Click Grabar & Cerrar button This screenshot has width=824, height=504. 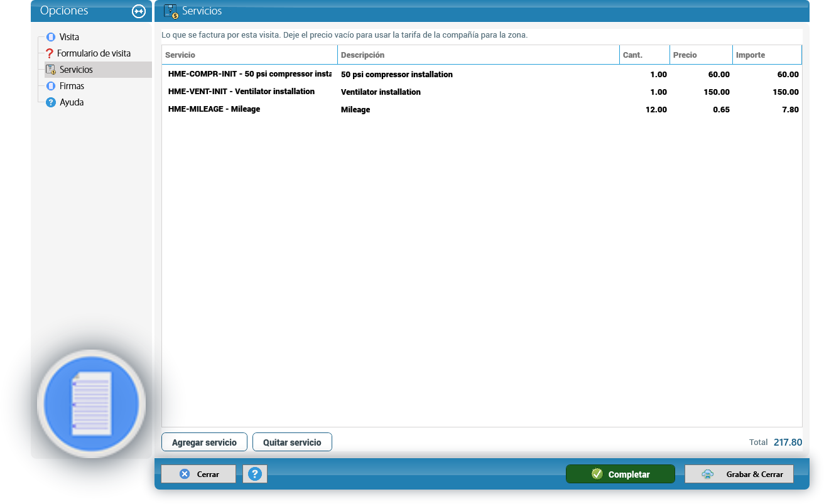(739, 475)
